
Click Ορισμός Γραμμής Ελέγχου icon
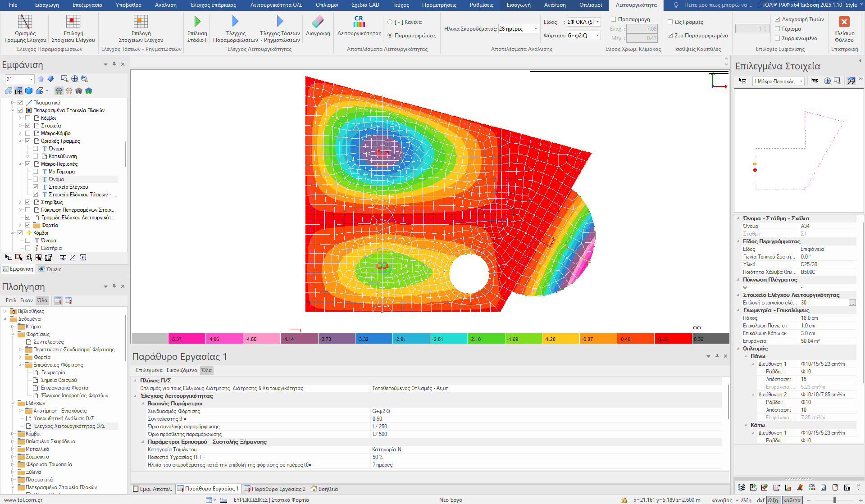click(25, 22)
